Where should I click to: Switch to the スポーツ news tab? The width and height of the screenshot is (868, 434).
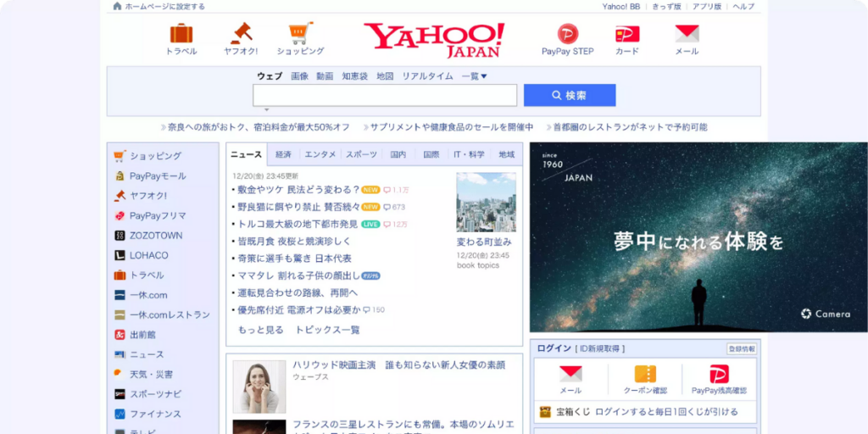361,154
